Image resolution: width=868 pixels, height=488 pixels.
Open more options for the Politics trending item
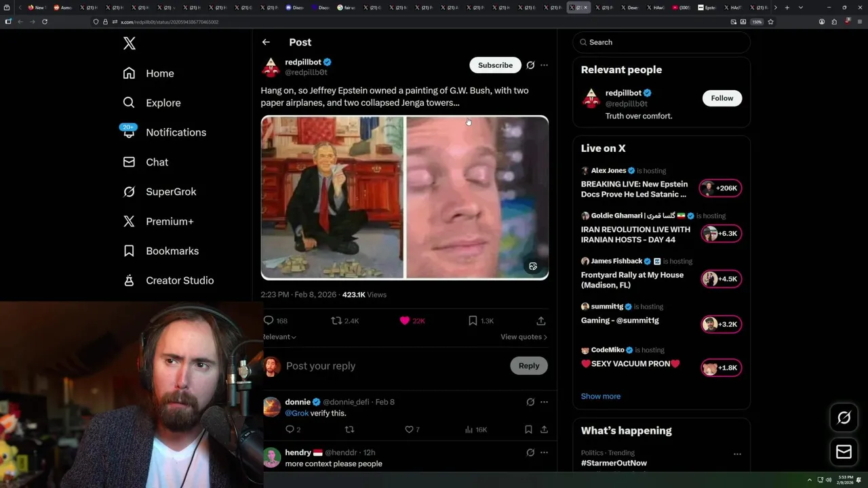pyautogui.click(x=737, y=454)
